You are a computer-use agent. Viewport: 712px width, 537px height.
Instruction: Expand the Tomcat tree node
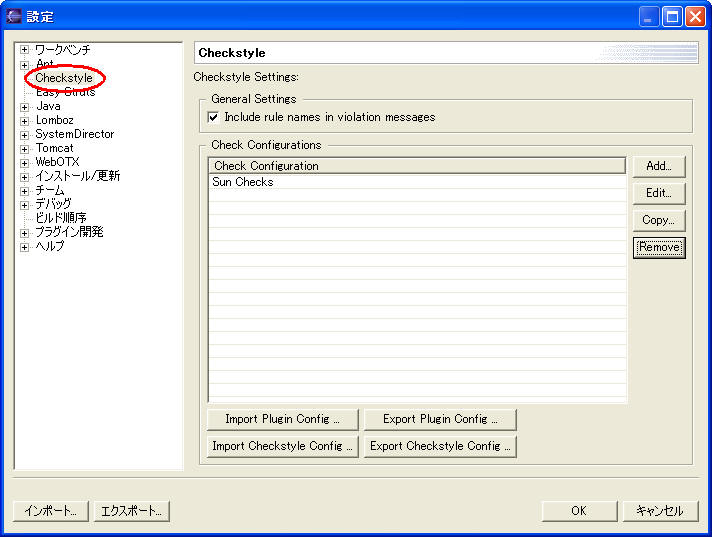pos(24,148)
